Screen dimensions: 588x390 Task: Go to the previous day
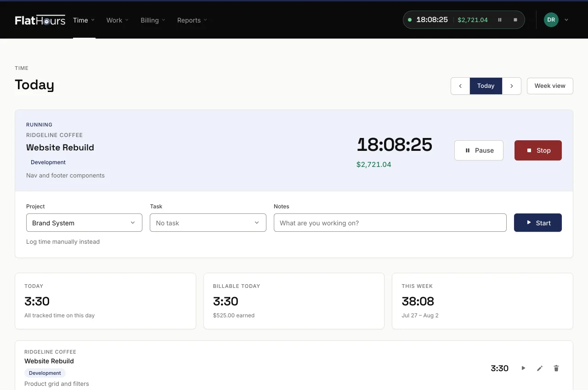[460, 86]
